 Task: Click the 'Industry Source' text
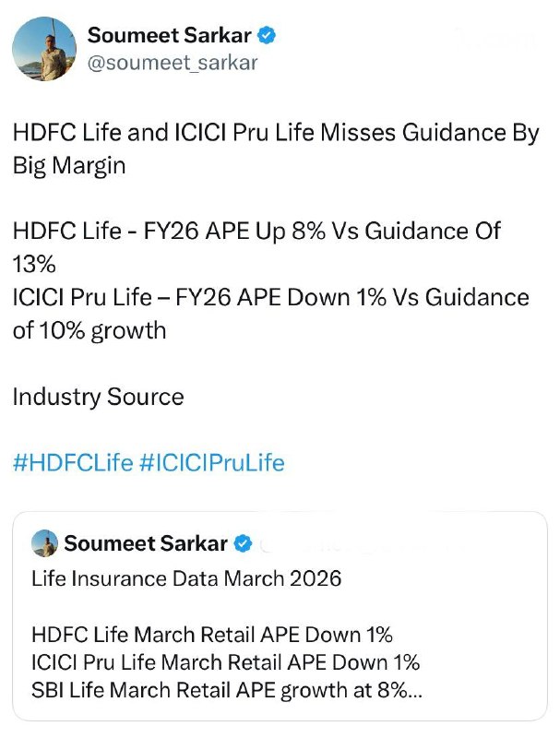click(x=98, y=397)
